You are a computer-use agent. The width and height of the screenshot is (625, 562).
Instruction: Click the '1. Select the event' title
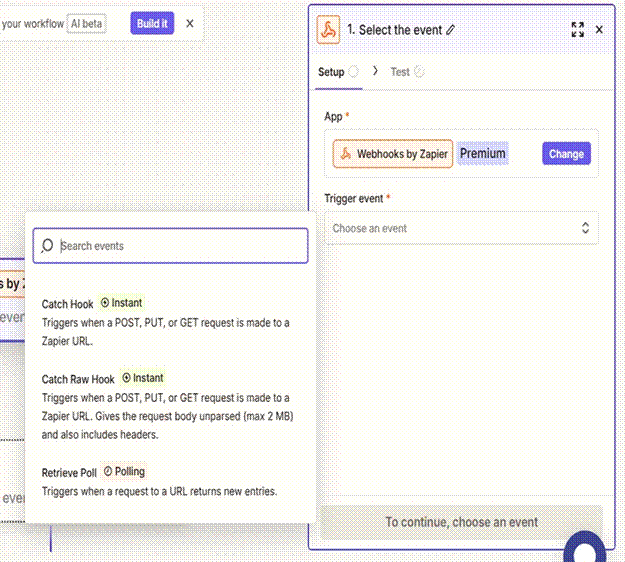coord(395,30)
